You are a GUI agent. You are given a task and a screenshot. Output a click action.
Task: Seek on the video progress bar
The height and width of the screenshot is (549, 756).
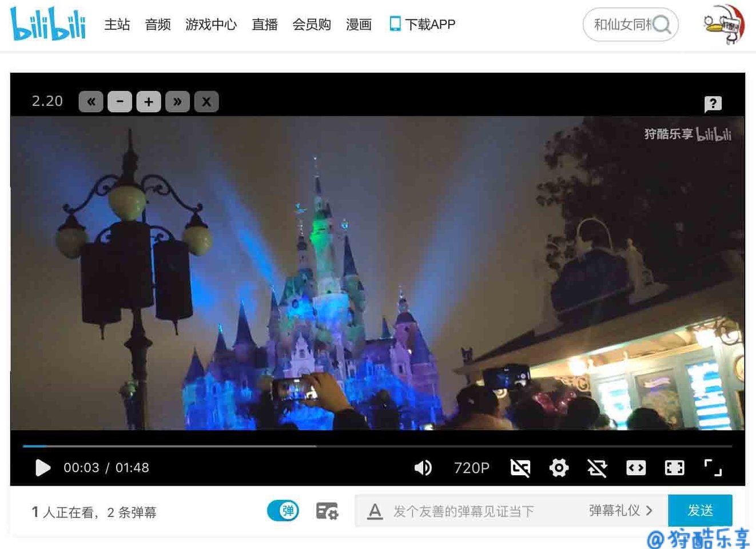coord(377,445)
